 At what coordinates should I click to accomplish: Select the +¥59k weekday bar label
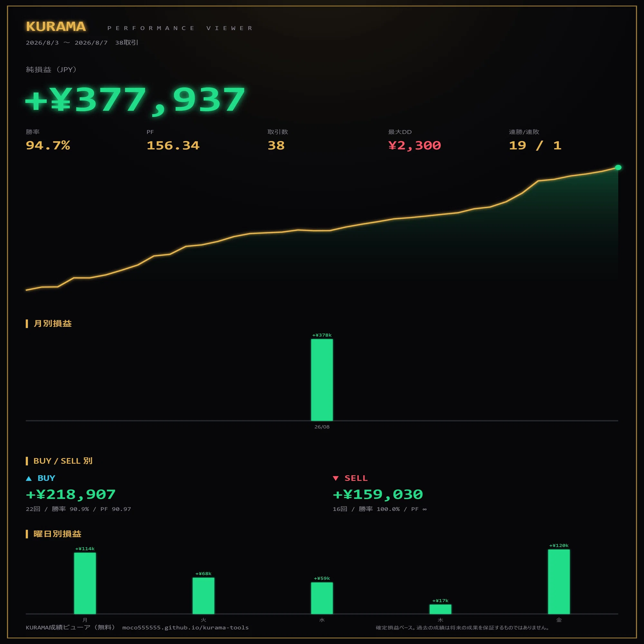pyautogui.click(x=322, y=578)
